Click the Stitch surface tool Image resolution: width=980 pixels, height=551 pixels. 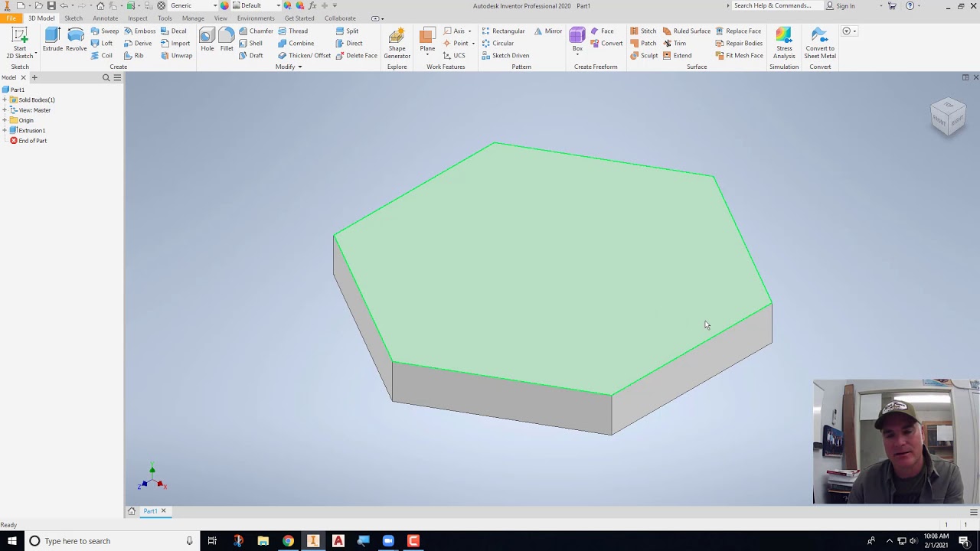(643, 31)
